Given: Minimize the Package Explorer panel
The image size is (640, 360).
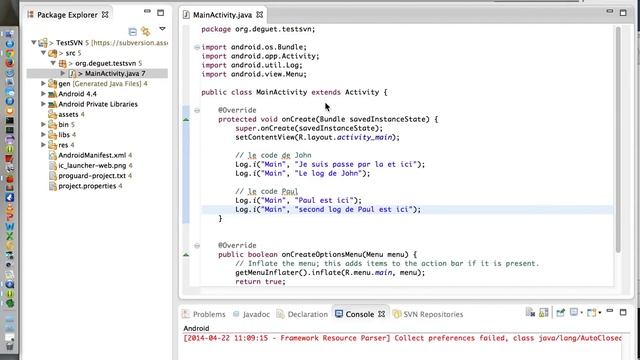Looking at the screenshot, I should click(147, 11).
